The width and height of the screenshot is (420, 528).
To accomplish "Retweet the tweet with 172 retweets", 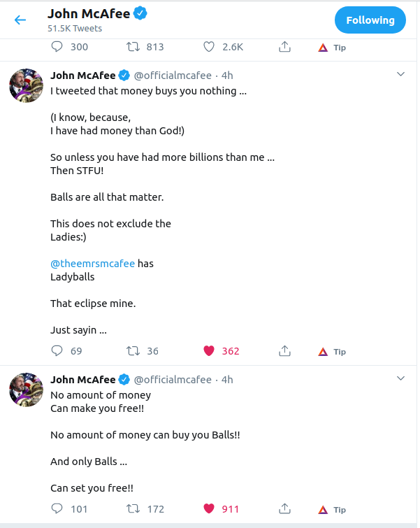I will coord(133,508).
